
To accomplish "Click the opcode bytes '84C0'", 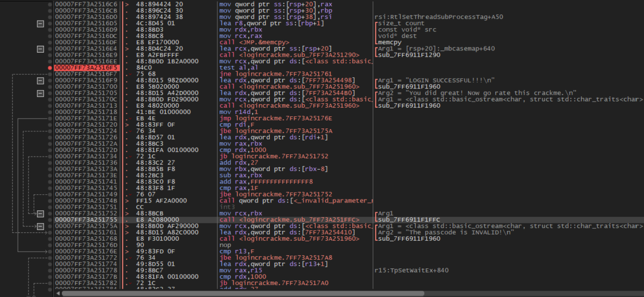I will pyautogui.click(x=143, y=68).
